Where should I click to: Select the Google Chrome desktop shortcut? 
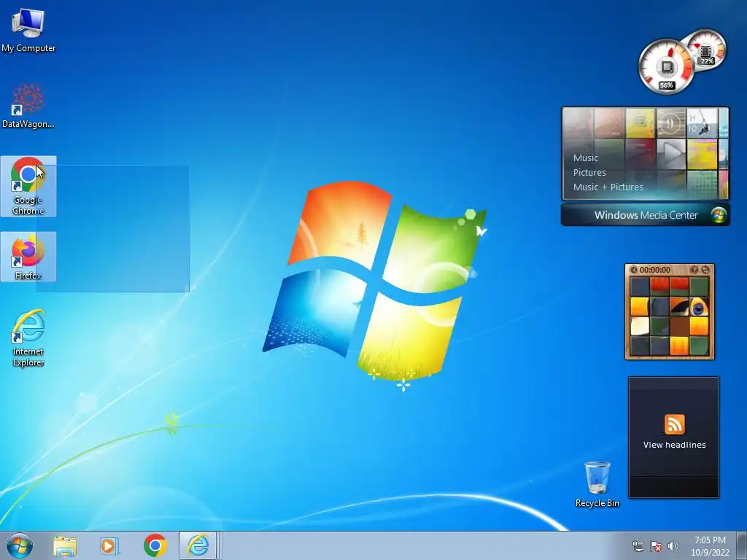point(28,186)
